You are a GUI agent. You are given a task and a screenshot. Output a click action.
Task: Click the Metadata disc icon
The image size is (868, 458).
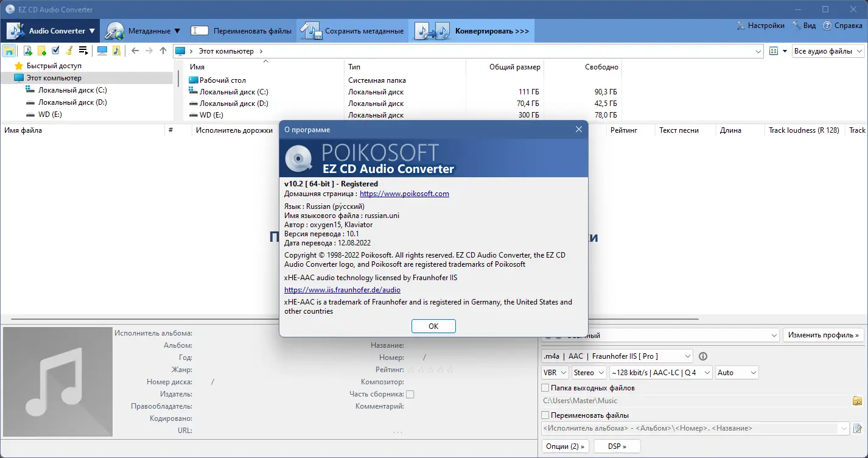point(114,31)
